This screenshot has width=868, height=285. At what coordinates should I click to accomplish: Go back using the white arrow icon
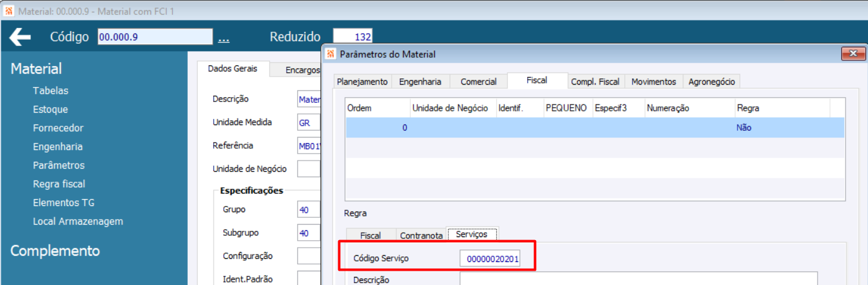pyautogui.click(x=20, y=37)
